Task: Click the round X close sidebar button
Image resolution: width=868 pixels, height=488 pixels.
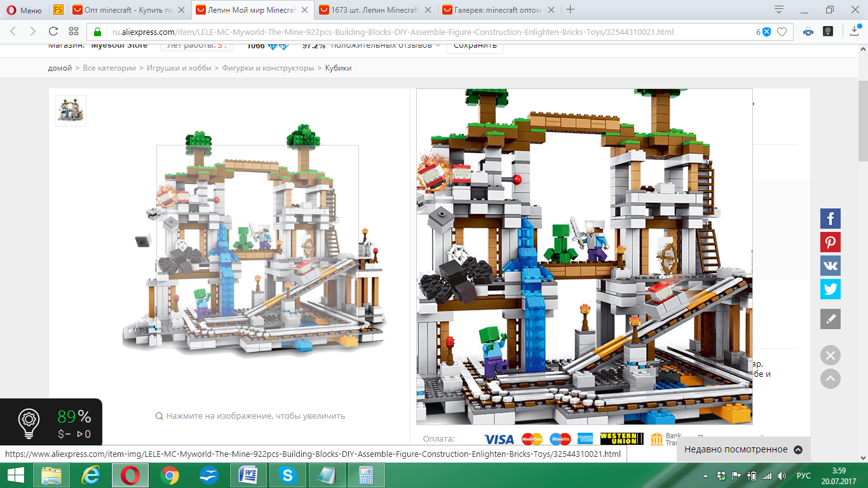Action: (831, 355)
